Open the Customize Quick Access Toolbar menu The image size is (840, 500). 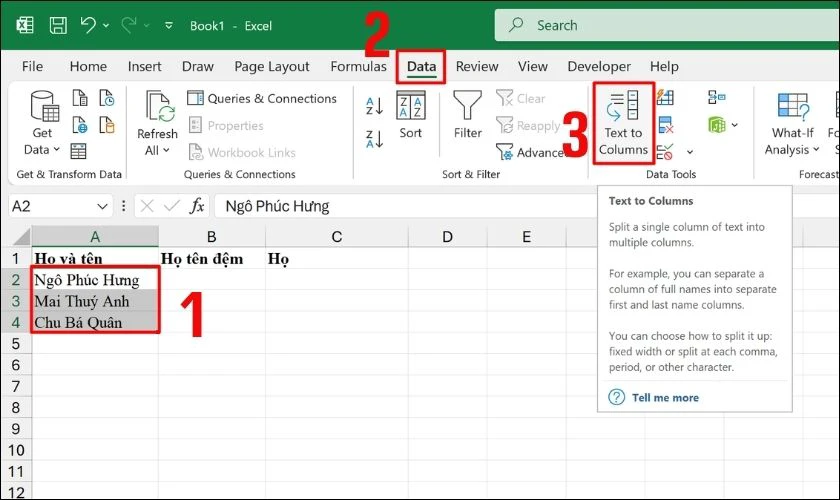[169, 25]
